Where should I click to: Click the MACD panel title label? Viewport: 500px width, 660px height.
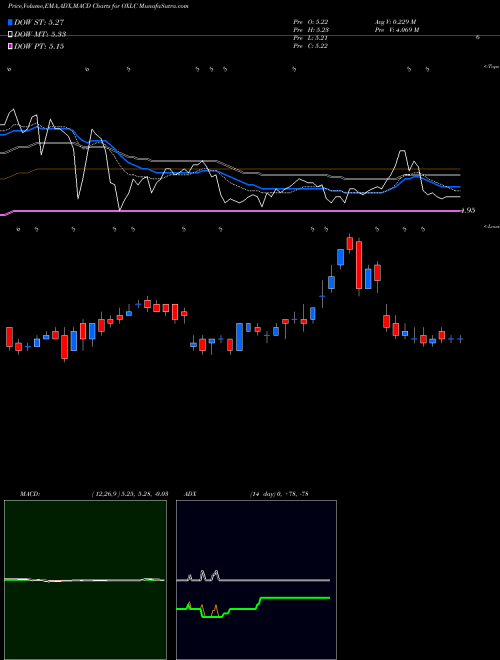pyautogui.click(x=30, y=494)
